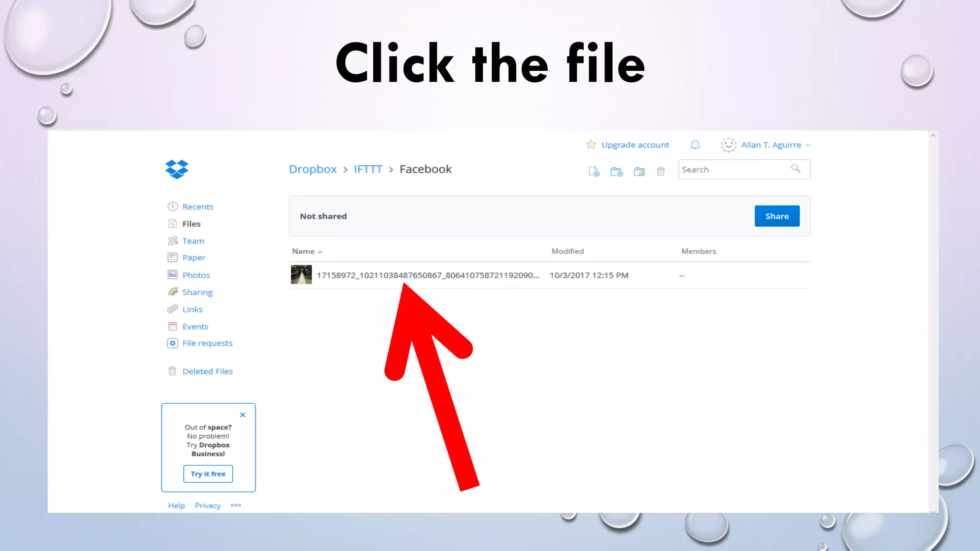Open notifications bell icon
This screenshot has width=980, height=551.
tap(695, 144)
